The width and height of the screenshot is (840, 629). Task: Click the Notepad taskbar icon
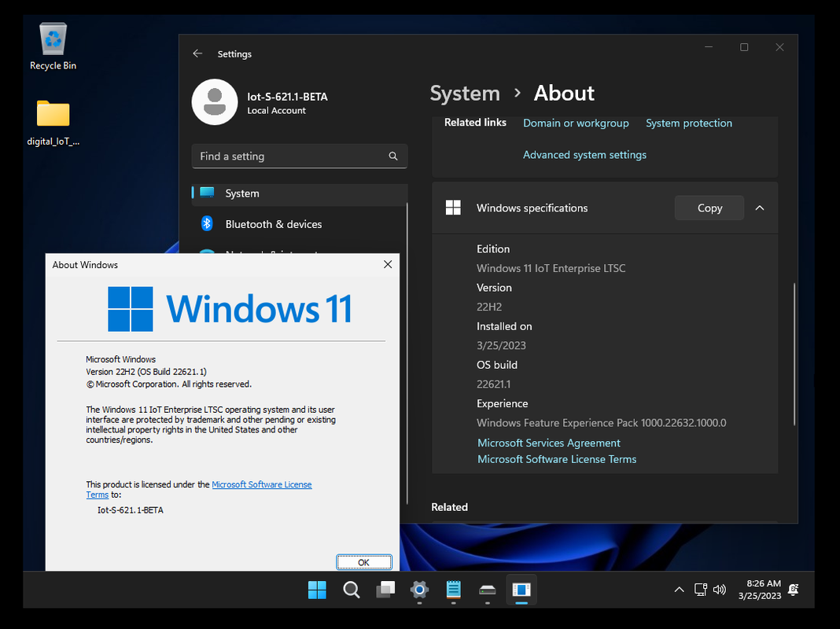(x=453, y=590)
